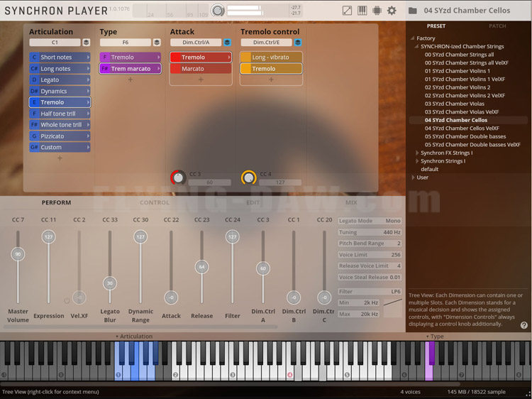532x399 pixels.
Task: Switch to the CONTROL tab
Action: pyautogui.click(x=155, y=202)
